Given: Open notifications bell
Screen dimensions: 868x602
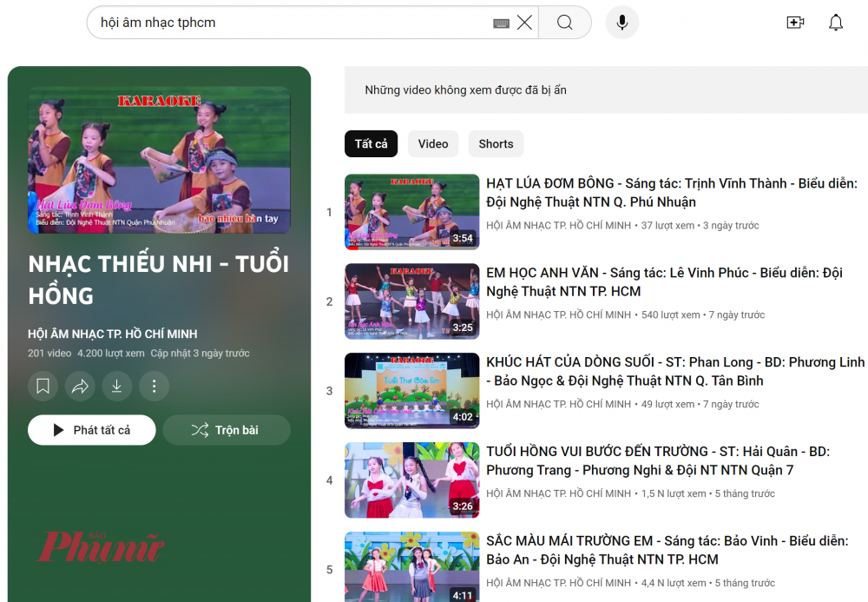Looking at the screenshot, I should (835, 23).
